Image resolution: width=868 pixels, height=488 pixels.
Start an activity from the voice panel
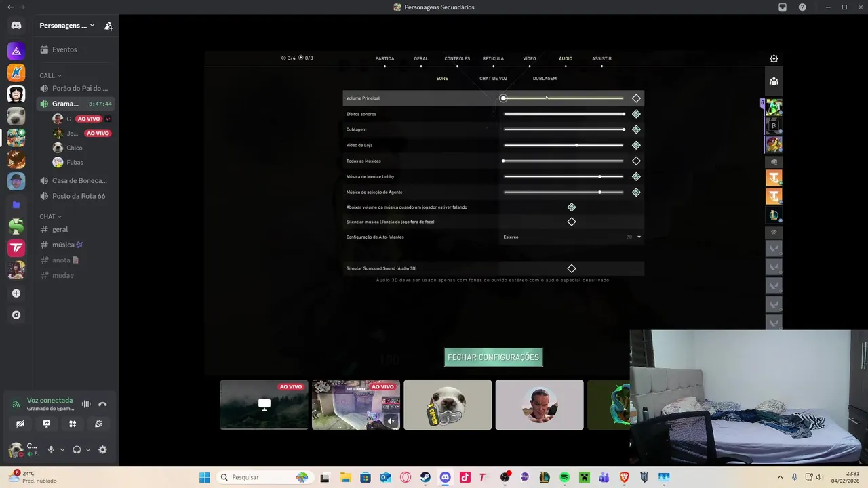coord(73,424)
